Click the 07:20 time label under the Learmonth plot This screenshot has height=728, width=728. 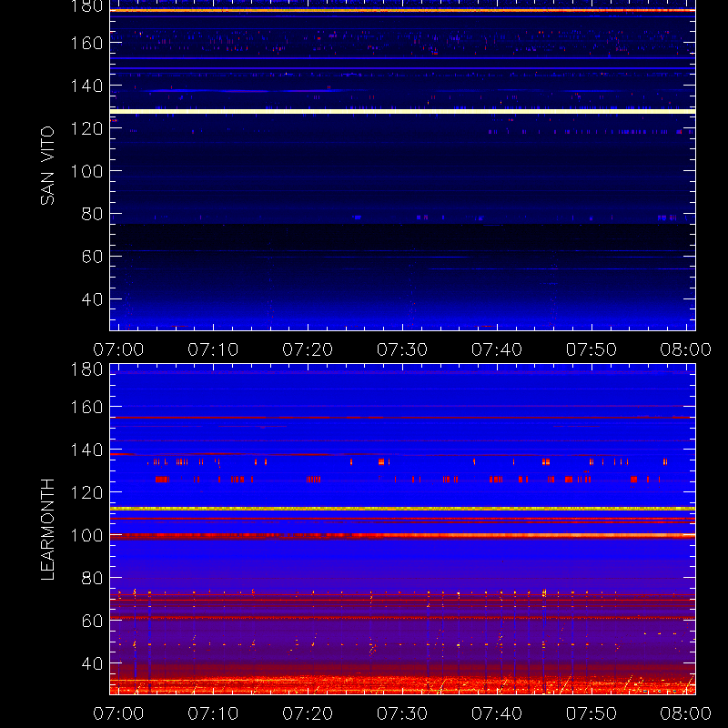(x=308, y=713)
